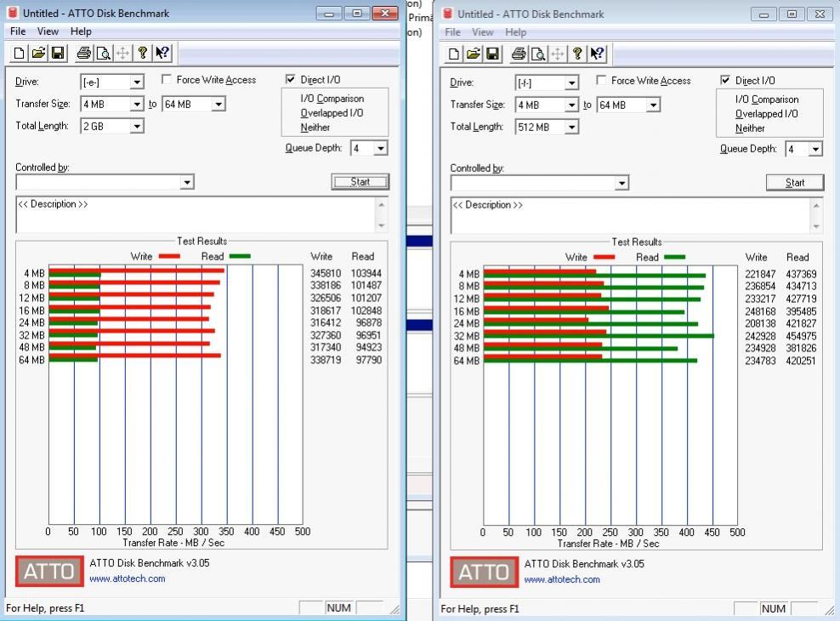Screen dimensions: 840x621
Task: Open Drive [-e-] dropdown in left window
Action: point(137,82)
